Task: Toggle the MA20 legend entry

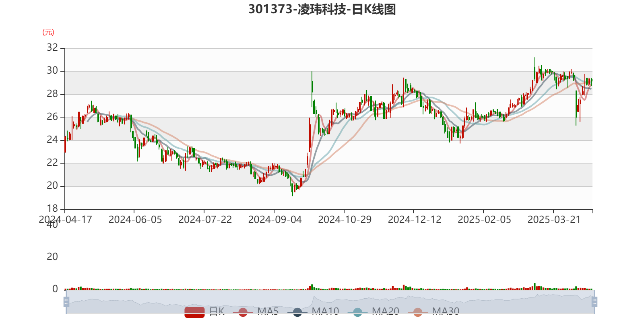Action: pos(374,312)
